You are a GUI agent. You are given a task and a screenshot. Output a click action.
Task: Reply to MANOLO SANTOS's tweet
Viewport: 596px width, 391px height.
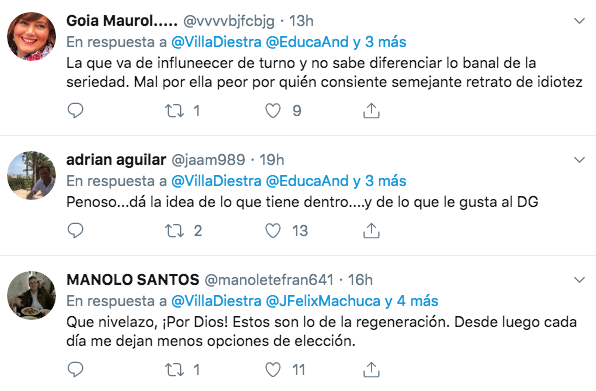coord(75,370)
